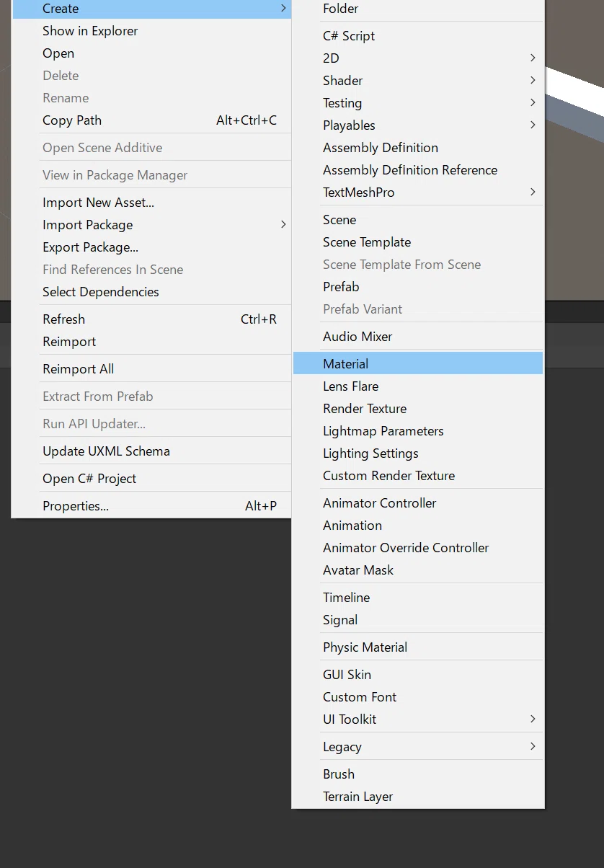Image resolution: width=604 pixels, height=868 pixels.
Task: Click Show in Explorer
Action: click(151, 31)
